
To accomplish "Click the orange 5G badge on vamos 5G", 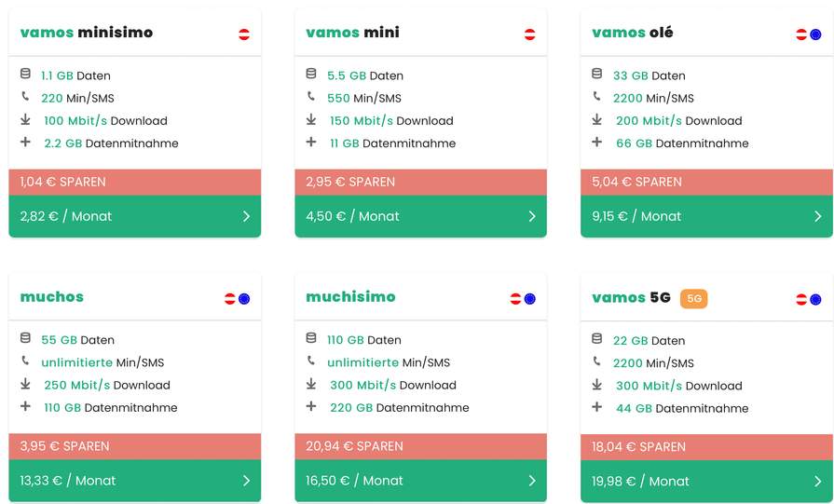I will coord(693,298).
